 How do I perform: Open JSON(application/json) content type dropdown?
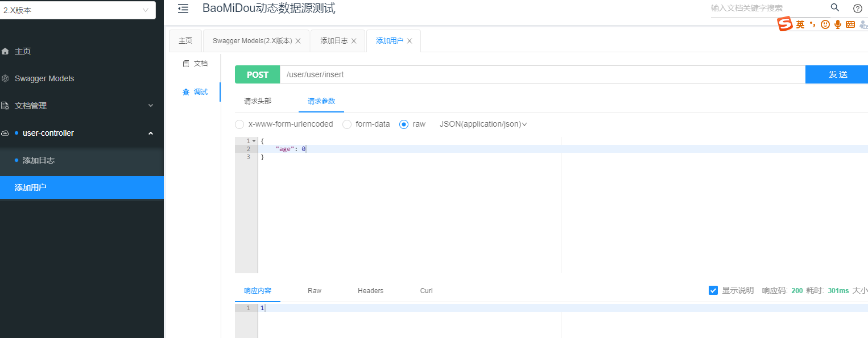[x=483, y=124]
